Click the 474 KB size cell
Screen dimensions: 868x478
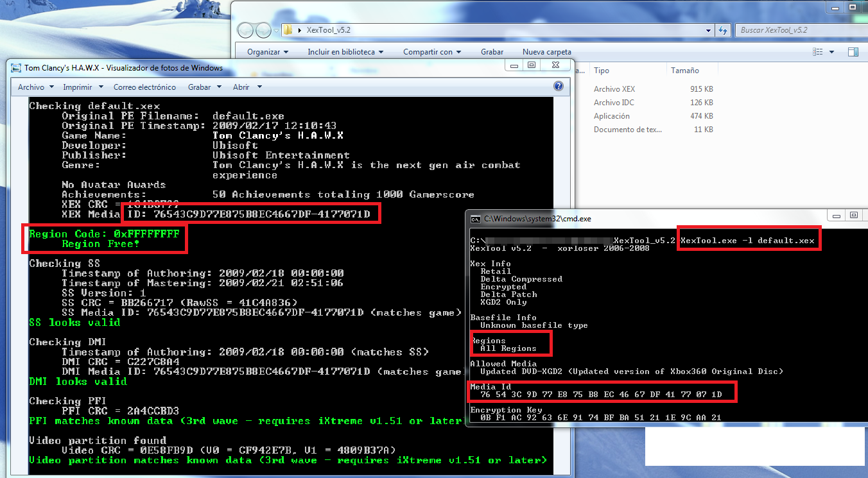coord(701,116)
